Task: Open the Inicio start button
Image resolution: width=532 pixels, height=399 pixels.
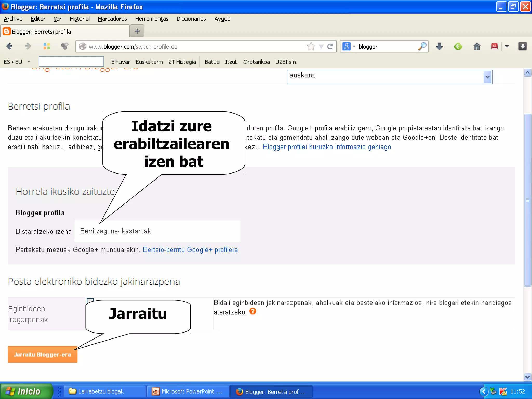Action: [x=26, y=391]
